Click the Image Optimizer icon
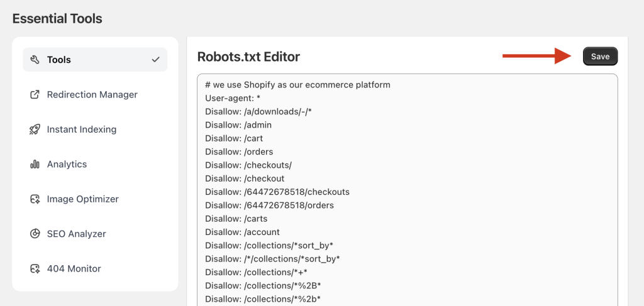The image size is (644, 306). click(35, 199)
